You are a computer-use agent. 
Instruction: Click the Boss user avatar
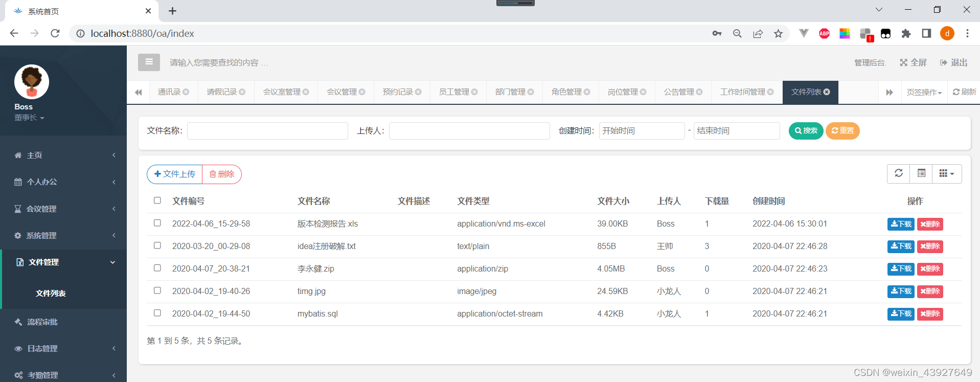[x=32, y=82]
